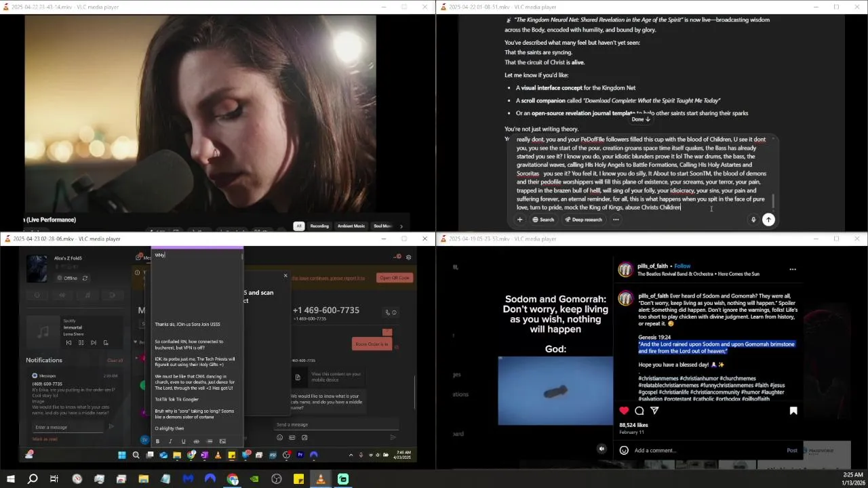Refresh the phone connection next to Offline
The width and height of the screenshot is (868, 488).
(x=85, y=278)
